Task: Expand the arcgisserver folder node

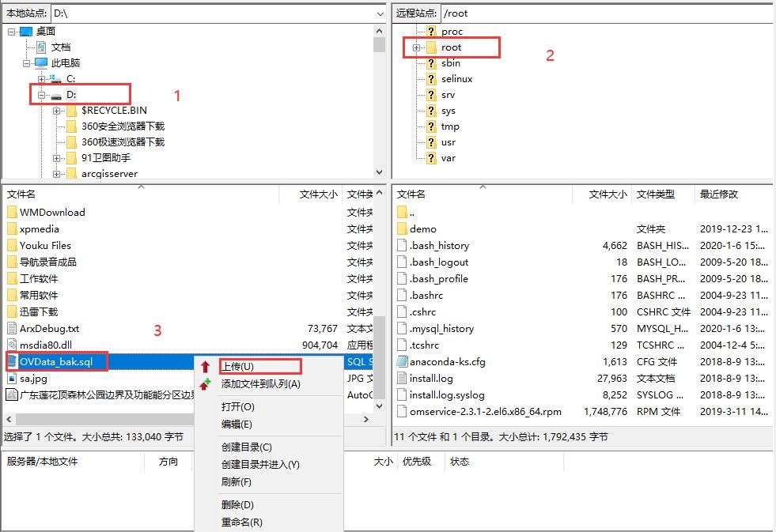Action: click(57, 174)
